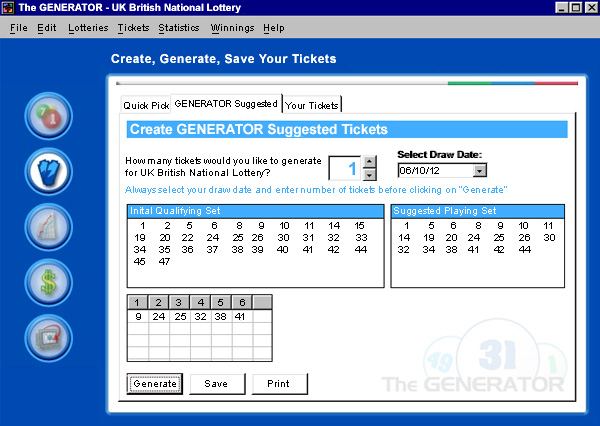This screenshot has width=600, height=426.
Task: Select the GENERATOR Suggested tab
Action: pos(226,104)
